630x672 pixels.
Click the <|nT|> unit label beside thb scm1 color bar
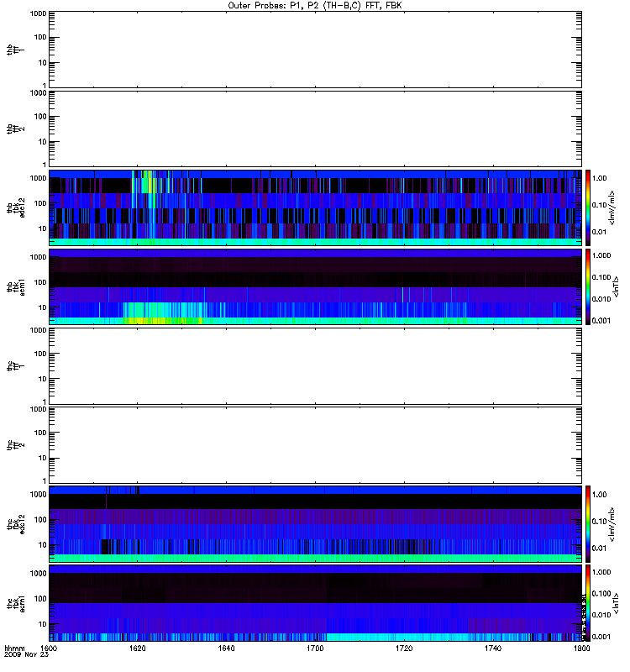click(616, 286)
